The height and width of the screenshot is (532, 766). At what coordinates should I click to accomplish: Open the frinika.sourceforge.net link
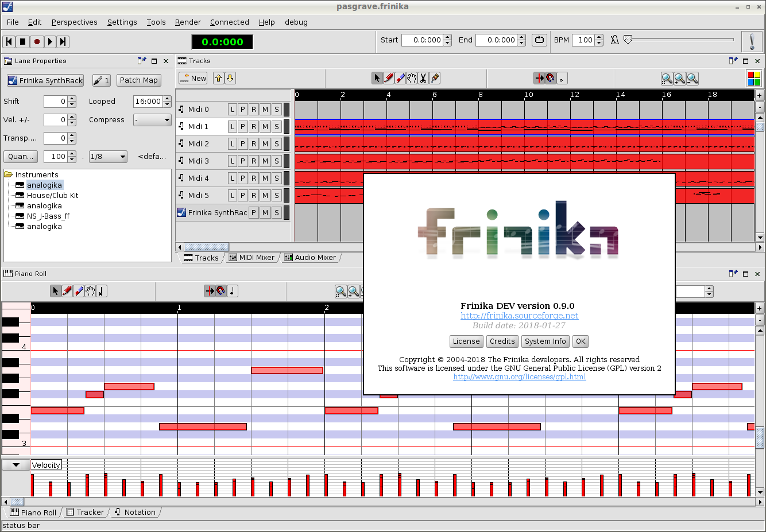click(x=520, y=316)
